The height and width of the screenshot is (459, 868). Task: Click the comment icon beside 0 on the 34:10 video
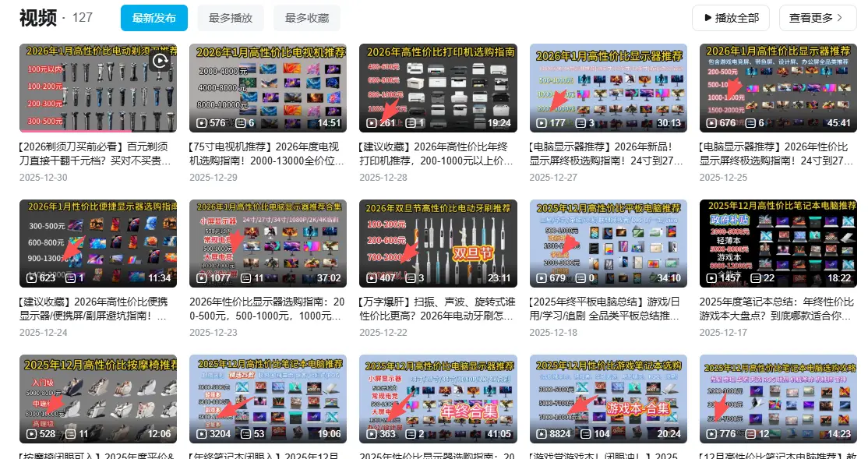(x=580, y=278)
